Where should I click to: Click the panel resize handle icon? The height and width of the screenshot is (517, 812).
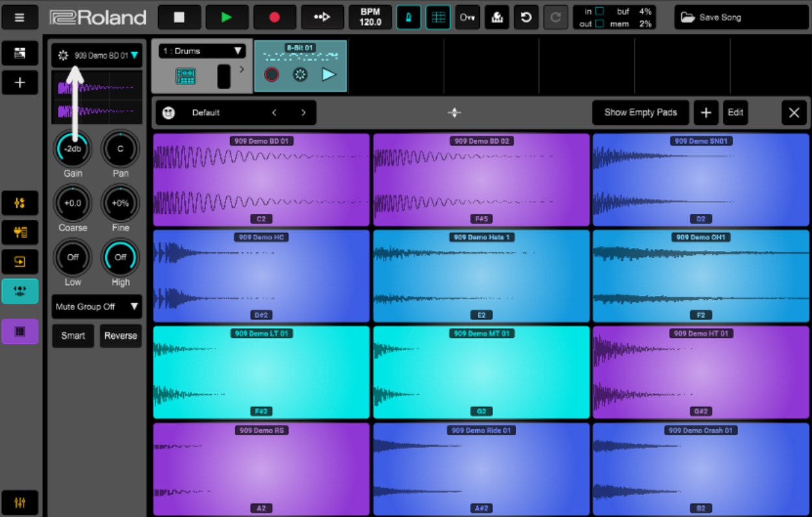(x=454, y=113)
